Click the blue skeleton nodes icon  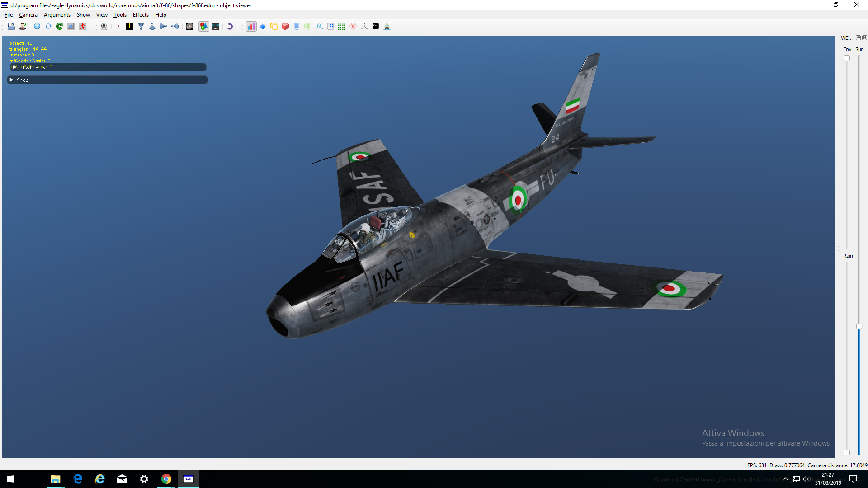pos(319,26)
